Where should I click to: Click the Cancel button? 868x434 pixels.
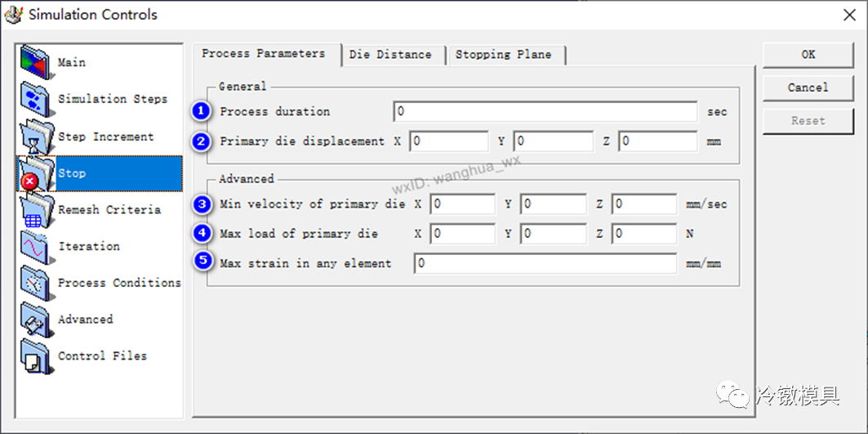tap(808, 87)
